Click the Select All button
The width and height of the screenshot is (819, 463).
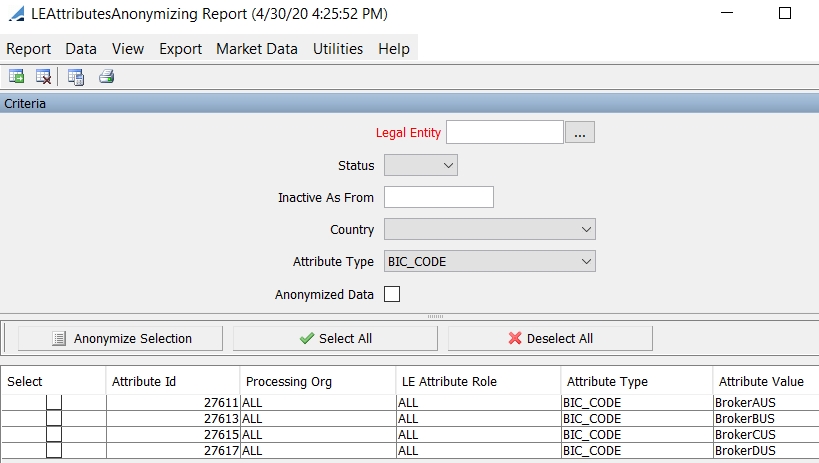pos(335,339)
